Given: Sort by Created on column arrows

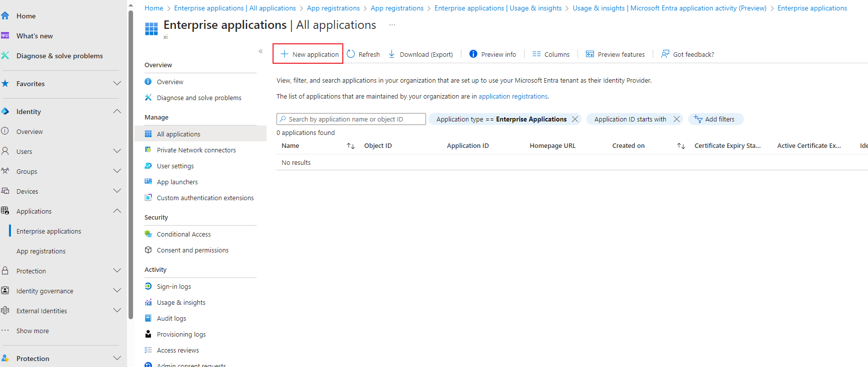Looking at the screenshot, I should click(681, 145).
